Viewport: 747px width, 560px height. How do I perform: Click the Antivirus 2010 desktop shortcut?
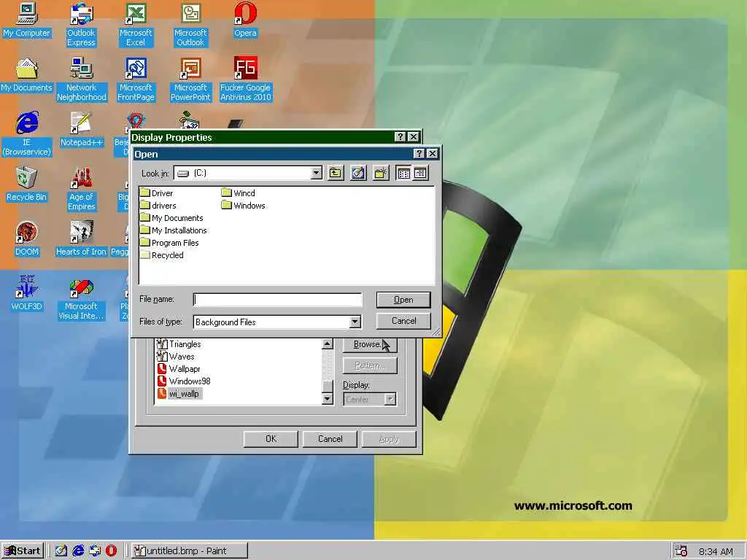[245, 79]
